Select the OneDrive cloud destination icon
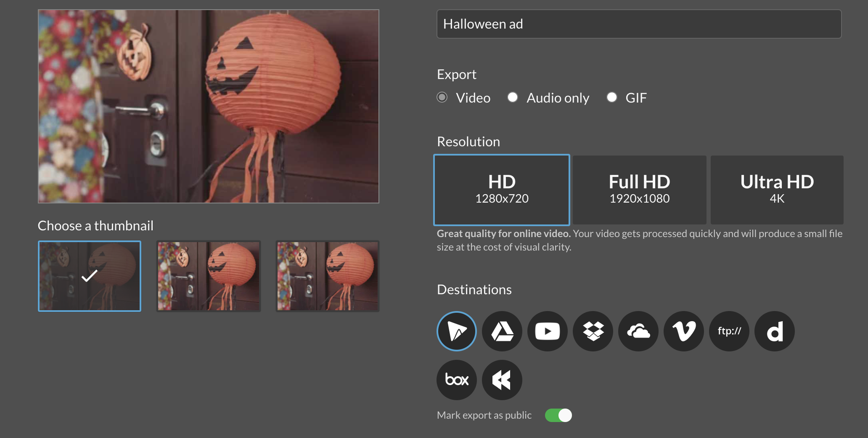Image resolution: width=868 pixels, height=438 pixels. (x=638, y=331)
